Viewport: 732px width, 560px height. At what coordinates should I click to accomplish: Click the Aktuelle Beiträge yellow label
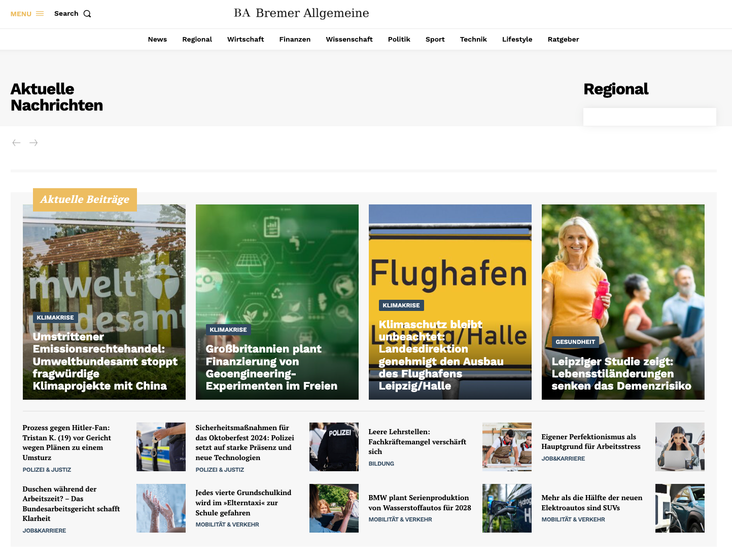[x=85, y=200]
